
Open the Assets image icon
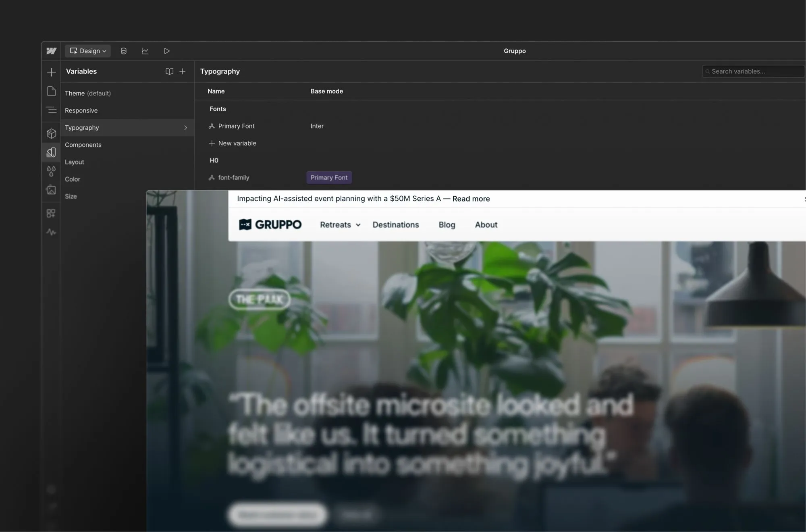(51, 190)
